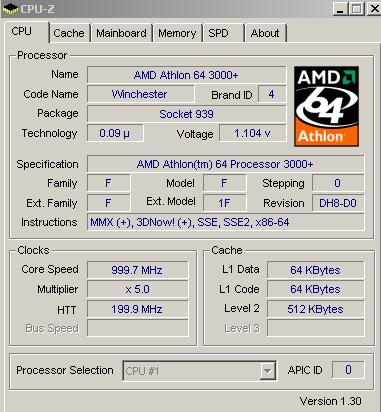The width and height of the screenshot is (381, 412).
Task: Close the CPU-Z window
Action: click(374, 9)
